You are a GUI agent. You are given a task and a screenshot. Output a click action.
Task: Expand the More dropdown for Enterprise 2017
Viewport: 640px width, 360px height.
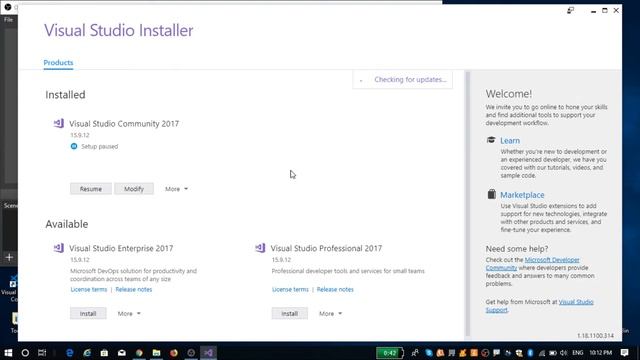129,313
